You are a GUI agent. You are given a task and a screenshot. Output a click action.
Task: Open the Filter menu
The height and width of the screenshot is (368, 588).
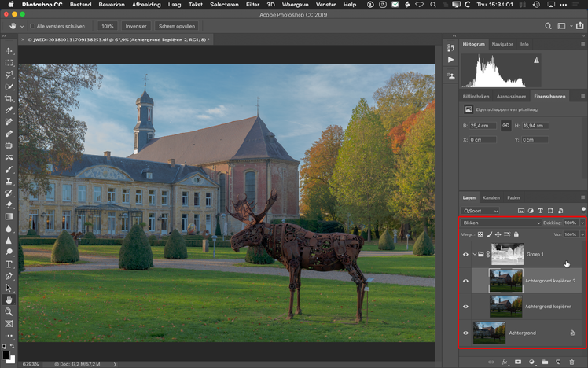(x=252, y=5)
